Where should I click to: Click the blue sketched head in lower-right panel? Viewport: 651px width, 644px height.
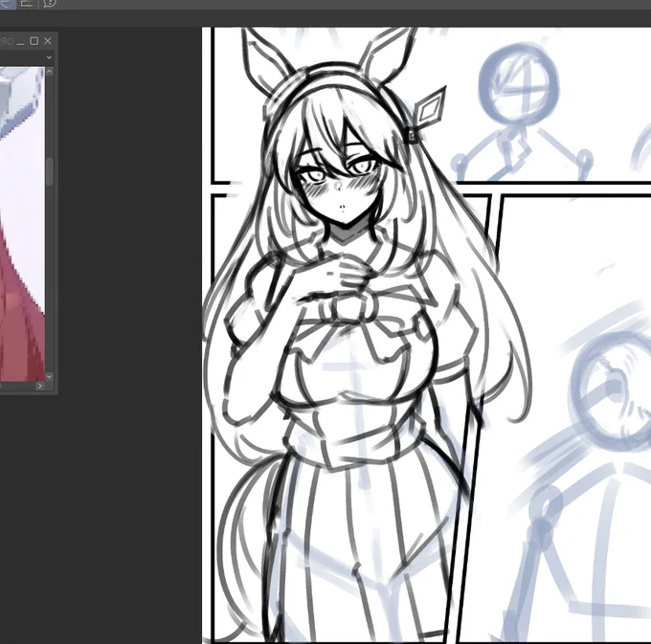point(611,390)
